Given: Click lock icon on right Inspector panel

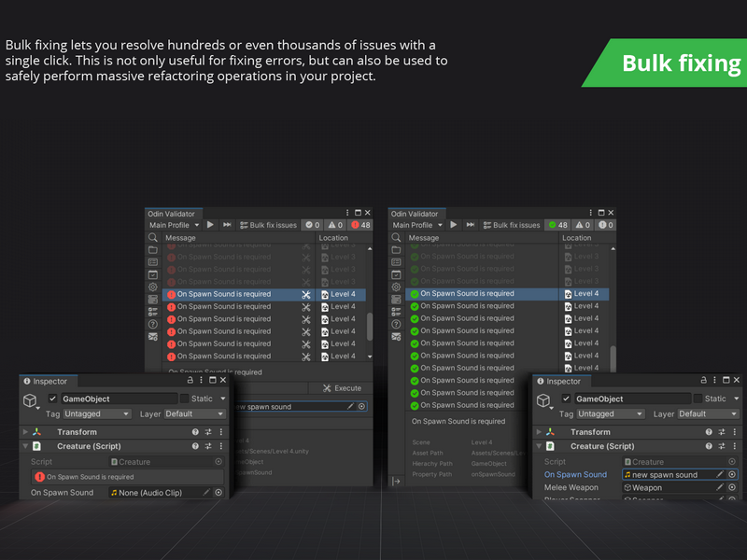Looking at the screenshot, I should 704,380.
